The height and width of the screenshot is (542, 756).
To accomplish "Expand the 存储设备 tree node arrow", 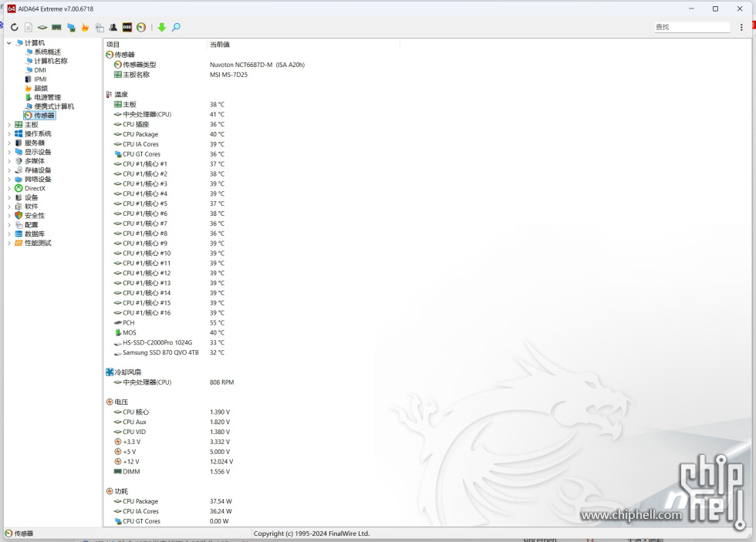I will click(9, 170).
